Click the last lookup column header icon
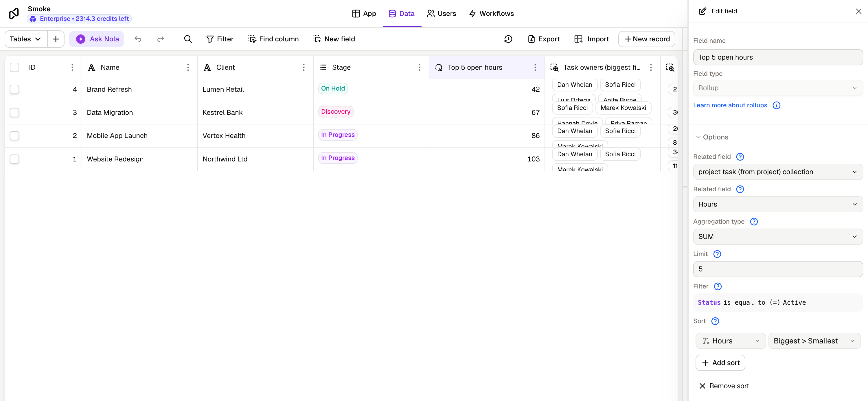This screenshot has height=401, width=868. [670, 67]
